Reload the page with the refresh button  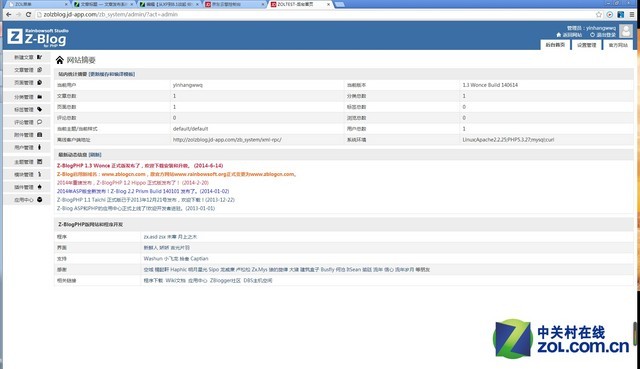tap(28, 14)
